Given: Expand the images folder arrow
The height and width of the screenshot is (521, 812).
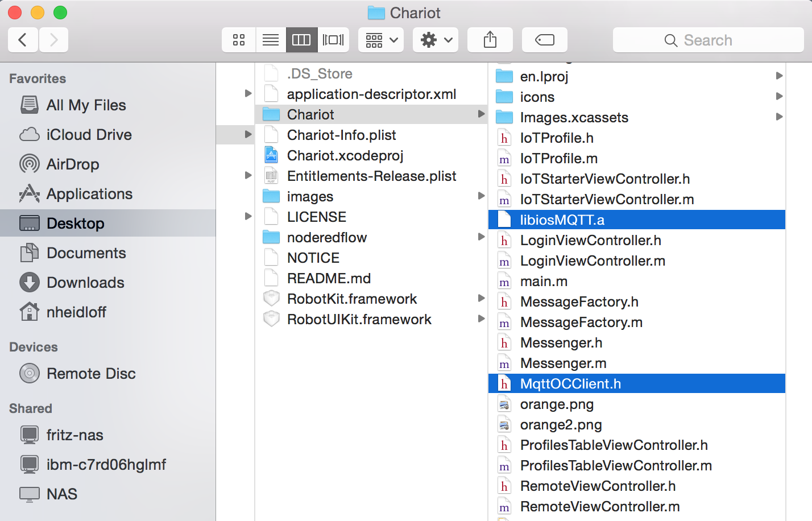Looking at the screenshot, I should point(481,196).
